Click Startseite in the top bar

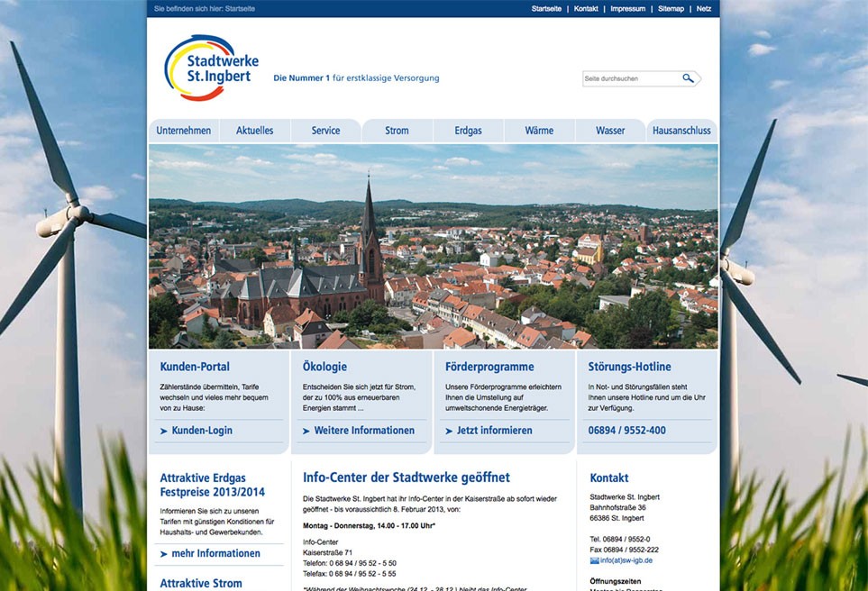546,9
